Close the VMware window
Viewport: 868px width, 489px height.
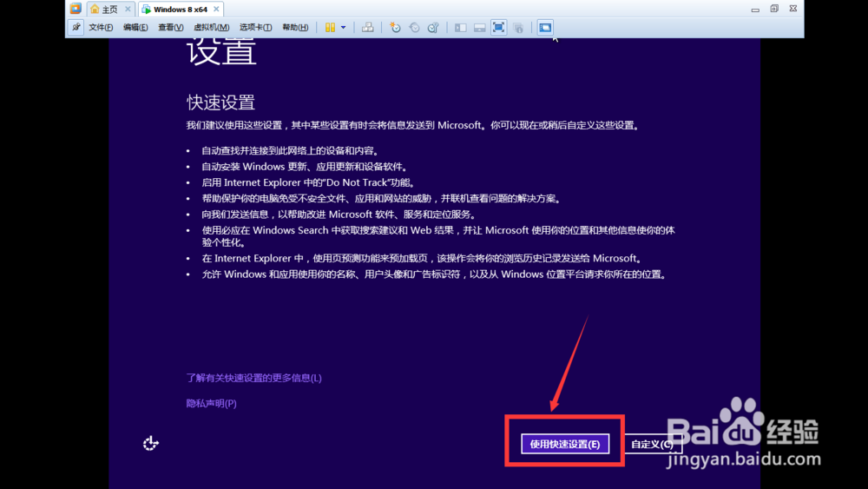click(792, 9)
